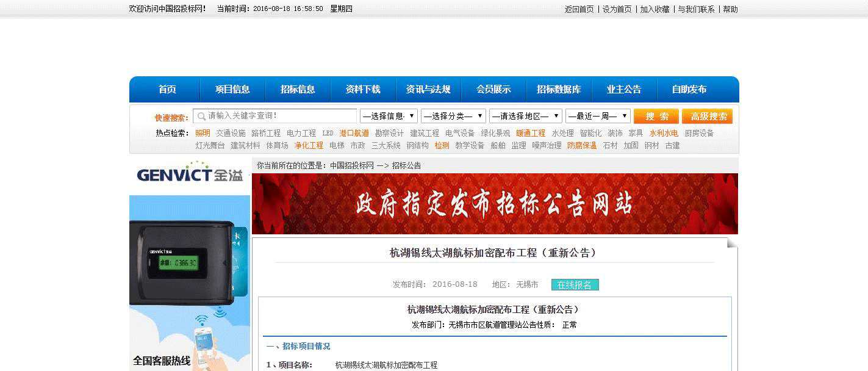868x371 pixels.
Task: Select hot keyword 绿化景观
Action: 495,133
